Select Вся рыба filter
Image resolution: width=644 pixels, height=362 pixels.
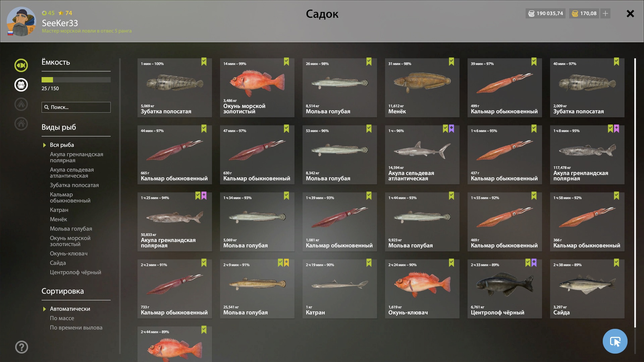pyautogui.click(x=62, y=145)
